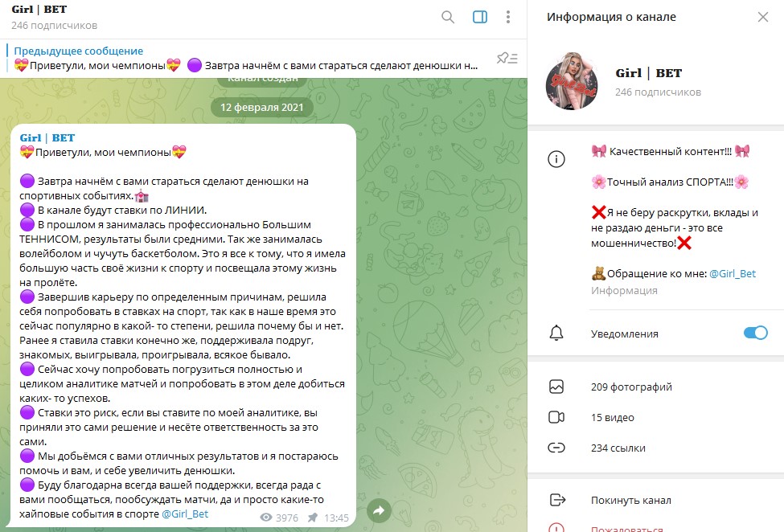Click the Girl | BET sender name in message

[47, 138]
